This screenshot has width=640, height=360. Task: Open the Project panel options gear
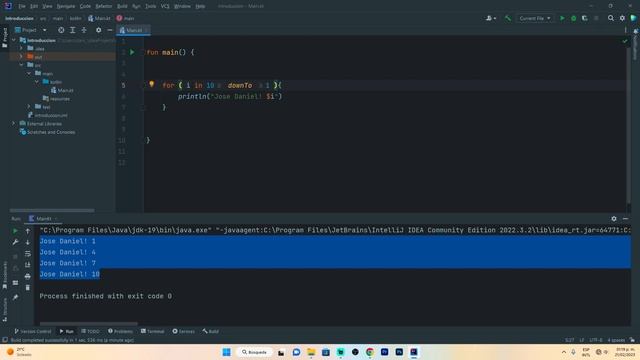pos(98,30)
